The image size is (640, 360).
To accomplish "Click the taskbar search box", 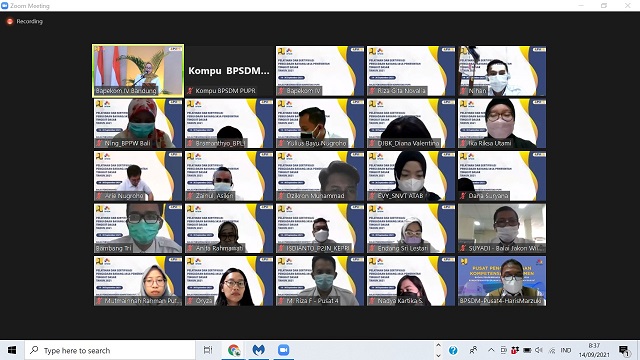I will pos(110,350).
